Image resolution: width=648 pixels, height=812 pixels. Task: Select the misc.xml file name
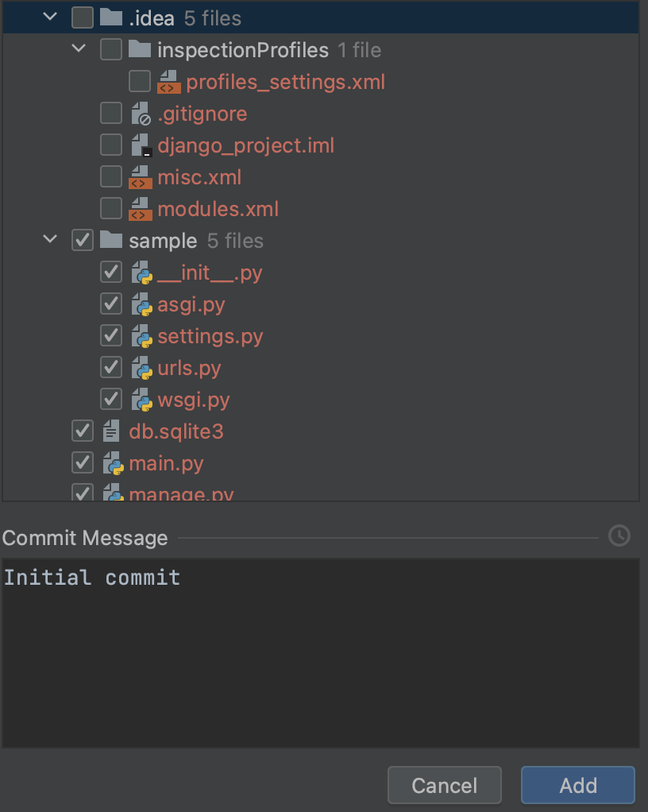coord(199,177)
